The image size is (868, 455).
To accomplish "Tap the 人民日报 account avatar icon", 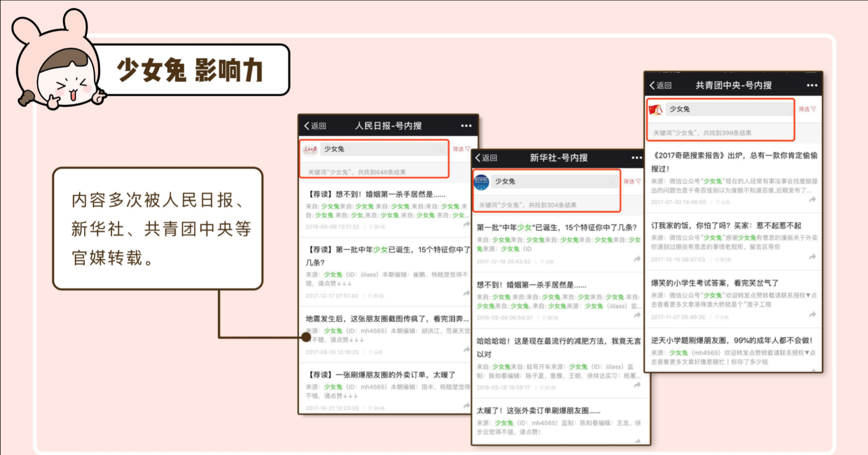I will coord(310,149).
